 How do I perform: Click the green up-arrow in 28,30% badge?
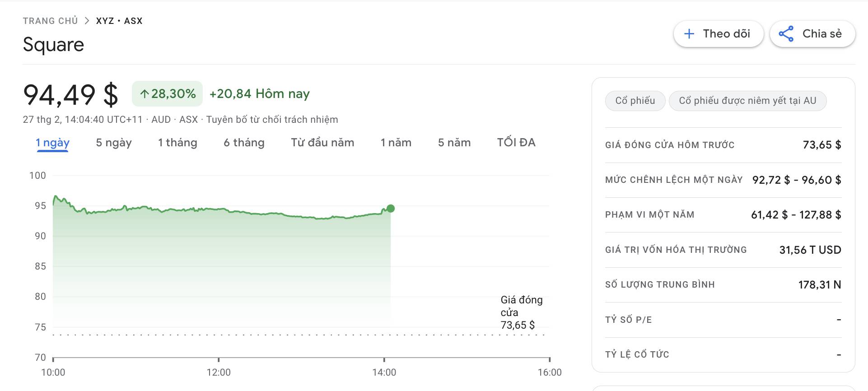145,94
